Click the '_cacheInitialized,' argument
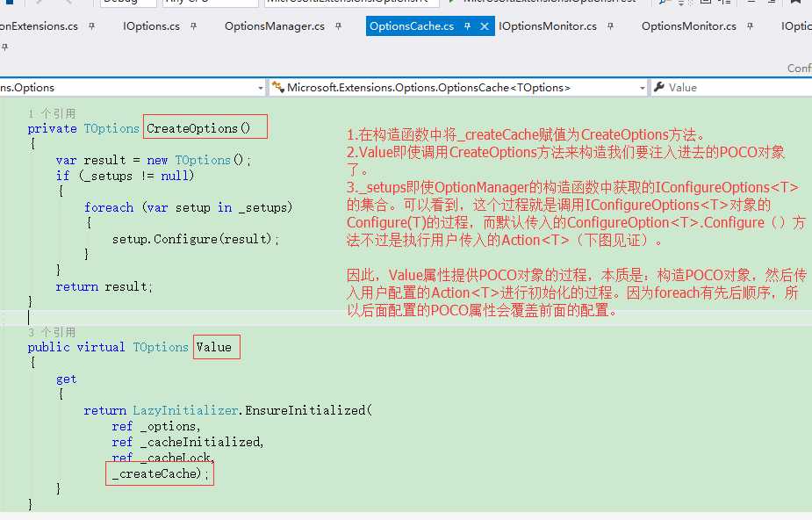 coord(202,442)
